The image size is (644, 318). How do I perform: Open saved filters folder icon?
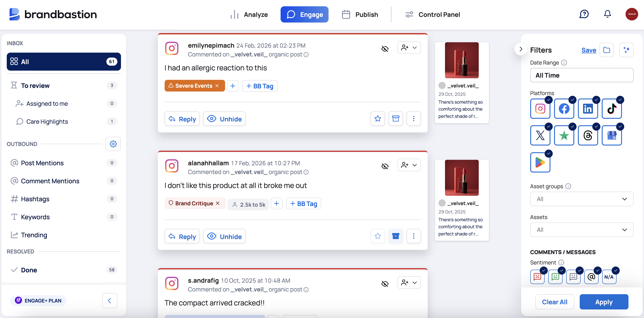pyautogui.click(x=606, y=50)
